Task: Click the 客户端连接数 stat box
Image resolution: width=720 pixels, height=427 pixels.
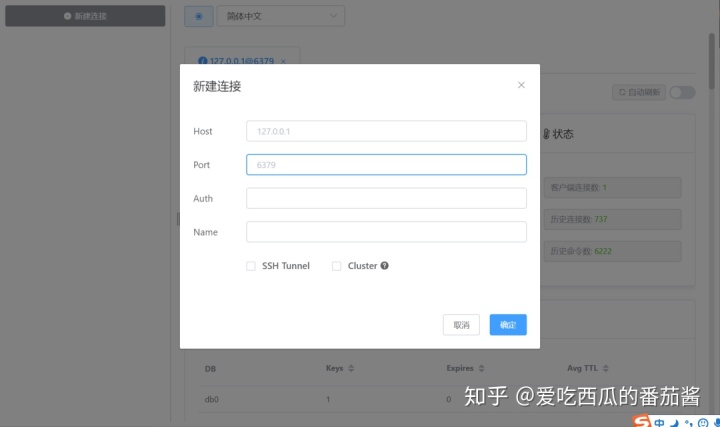Action: [x=612, y=187]
